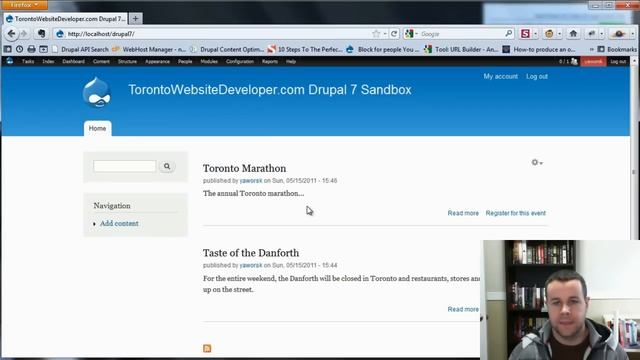Screen dimensions: 640x360
Task: Click Register for this event link
Action: (x=516, y=213)
